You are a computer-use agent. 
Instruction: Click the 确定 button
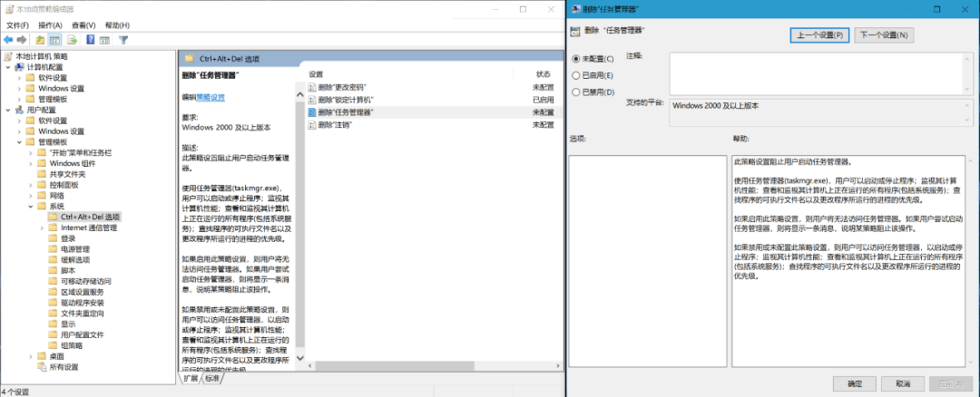pyautogui.click(x=854, y=383)
